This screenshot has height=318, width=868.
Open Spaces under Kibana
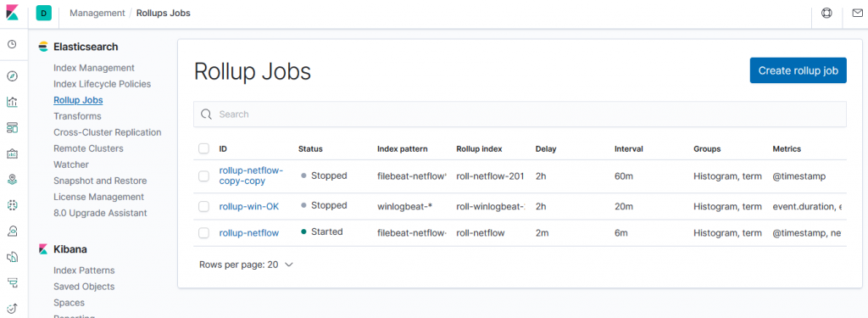(x=70, y=303)
